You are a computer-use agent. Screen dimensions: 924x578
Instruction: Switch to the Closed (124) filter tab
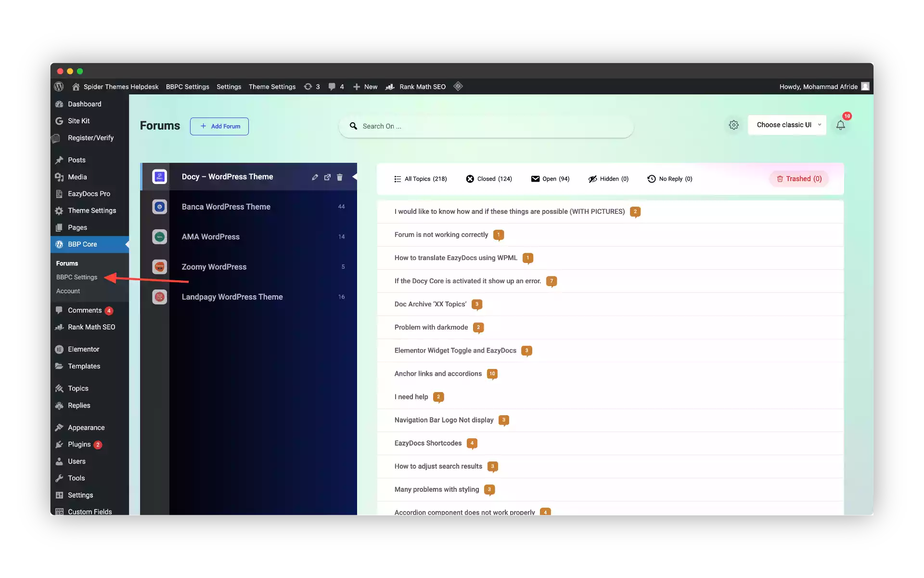(489, 179)
